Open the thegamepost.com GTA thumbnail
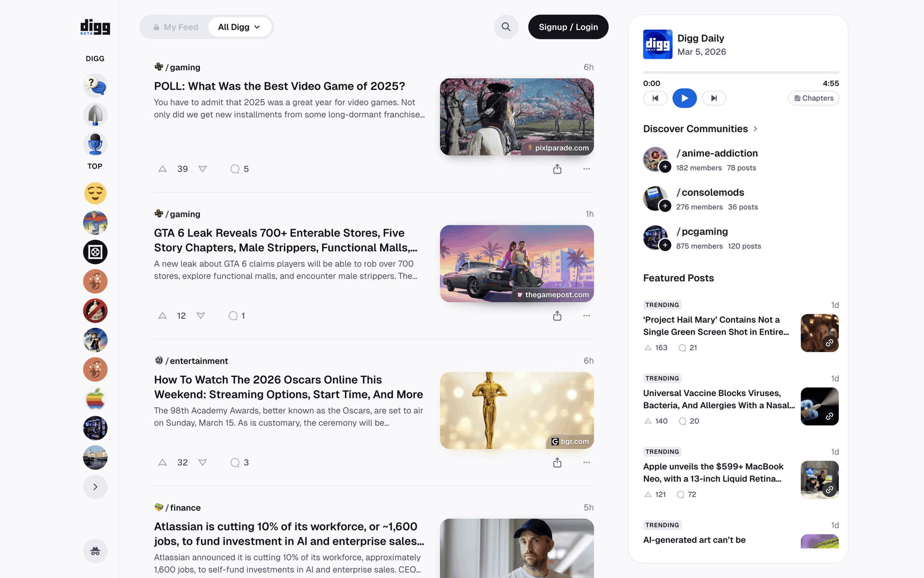This screenshot has width=924, height=578. (516, 263)
